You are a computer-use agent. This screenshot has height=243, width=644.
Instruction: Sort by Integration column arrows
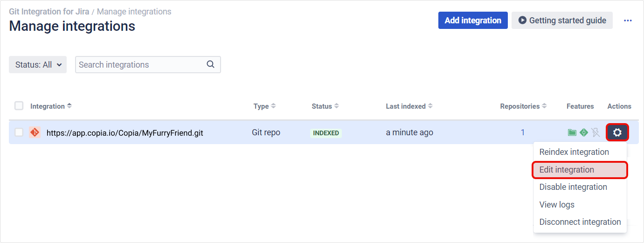(x=69, y=106)
